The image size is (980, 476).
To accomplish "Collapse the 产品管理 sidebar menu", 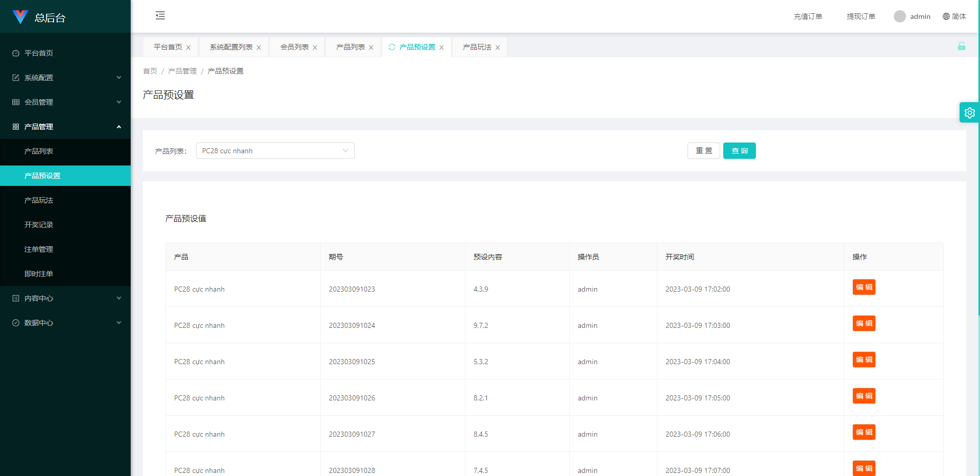I will [x=65, y=127].
